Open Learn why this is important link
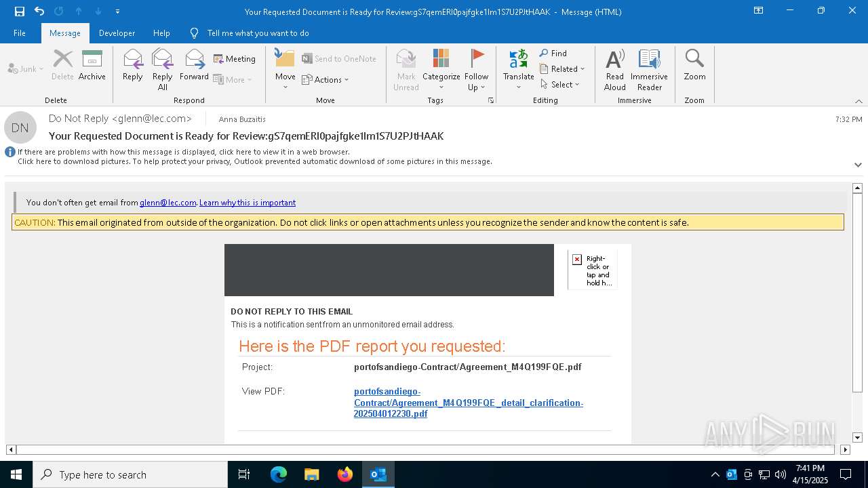868x488 pixels. (248, 203)
